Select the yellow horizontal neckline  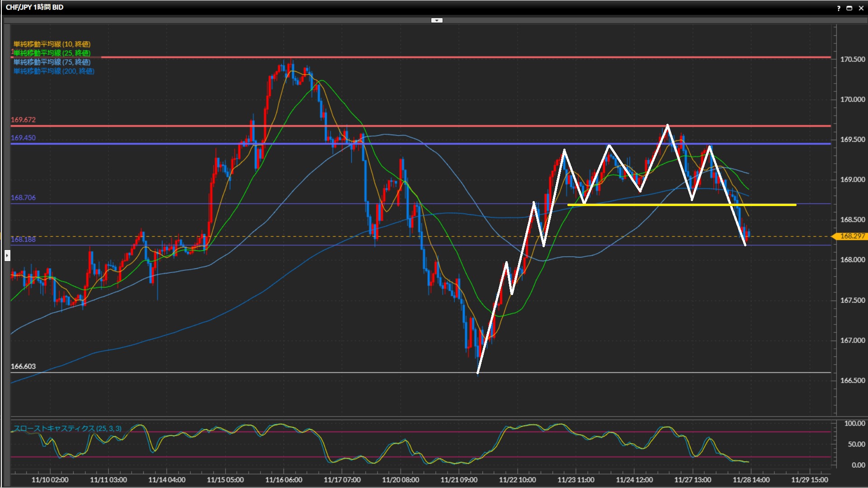tap(769, 205)
